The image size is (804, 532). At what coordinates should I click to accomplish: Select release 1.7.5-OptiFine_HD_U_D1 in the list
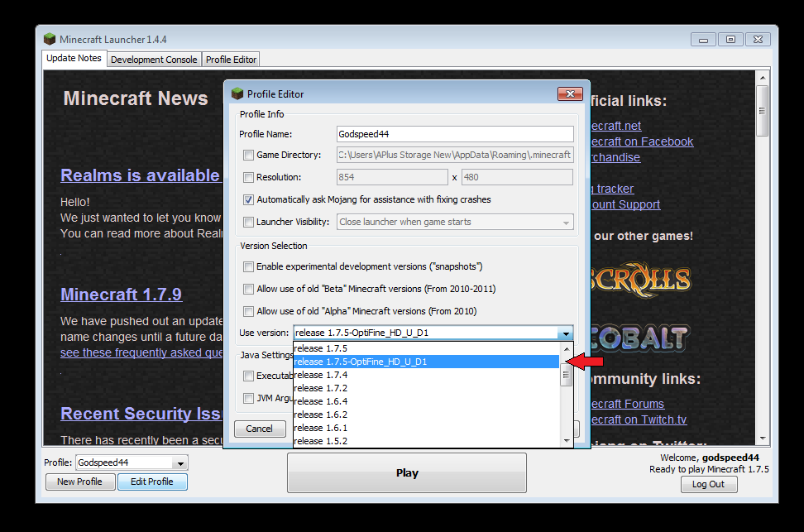point(426,362)
